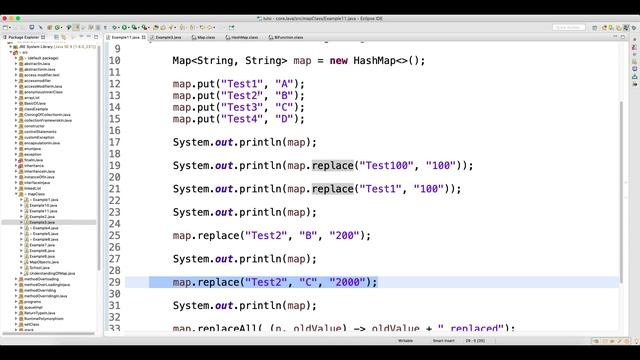
Task: Collapse the src folder in Package Explorer
Action: 11,52
